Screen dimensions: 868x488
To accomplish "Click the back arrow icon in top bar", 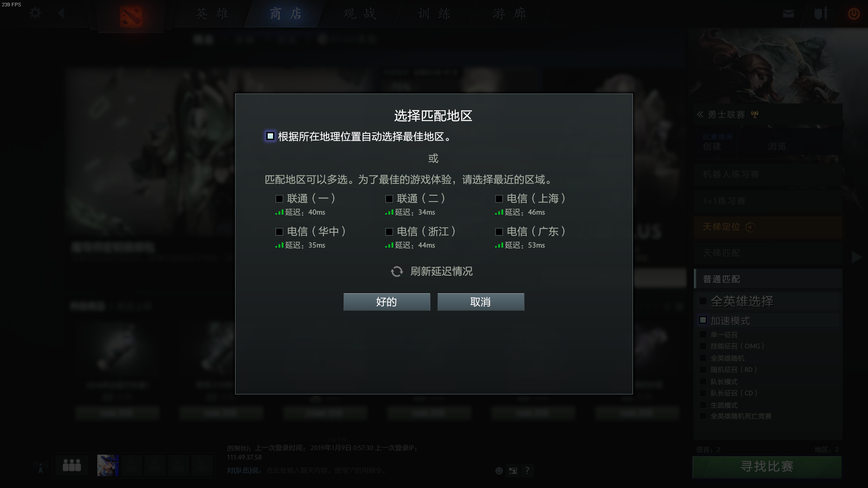I will click(x=61, y=13).
